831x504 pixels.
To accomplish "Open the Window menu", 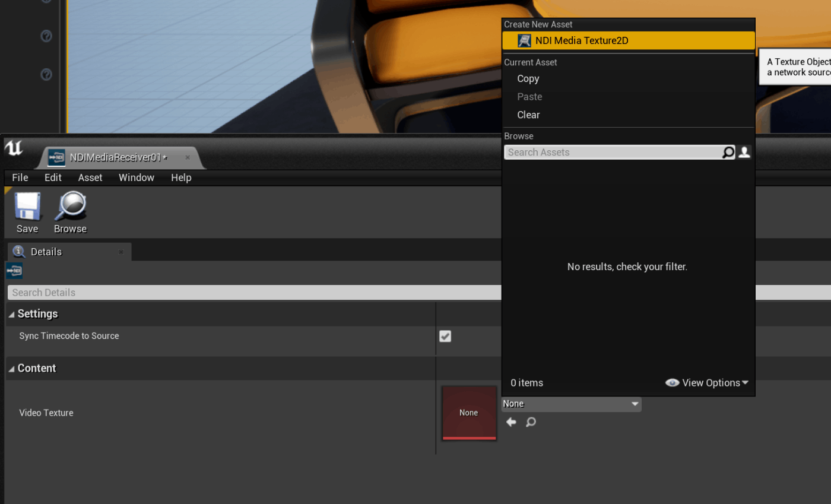I will coord(137,177).
